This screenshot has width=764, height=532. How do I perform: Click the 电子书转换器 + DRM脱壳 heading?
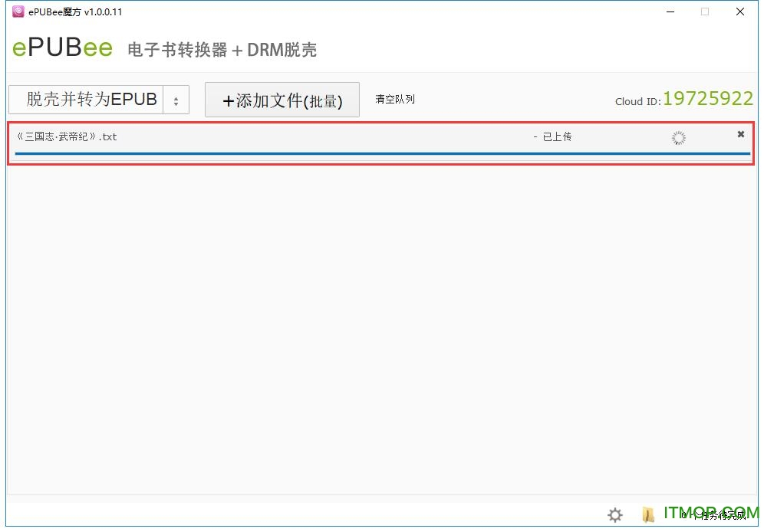(x=222, y=51)
